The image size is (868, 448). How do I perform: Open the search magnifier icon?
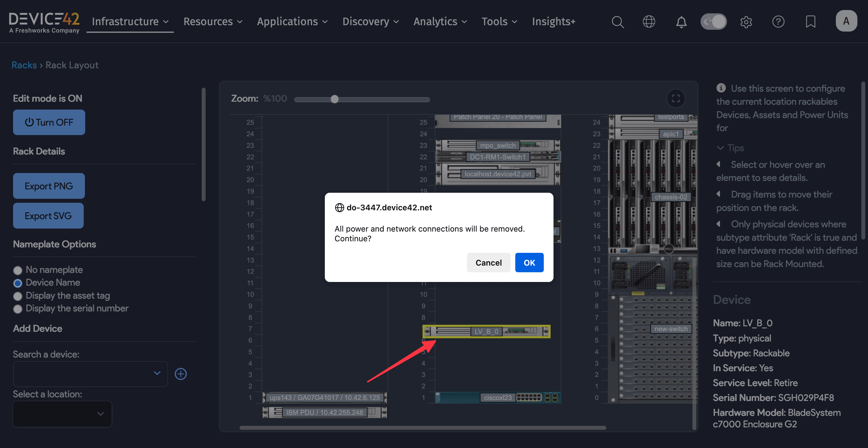617,22
